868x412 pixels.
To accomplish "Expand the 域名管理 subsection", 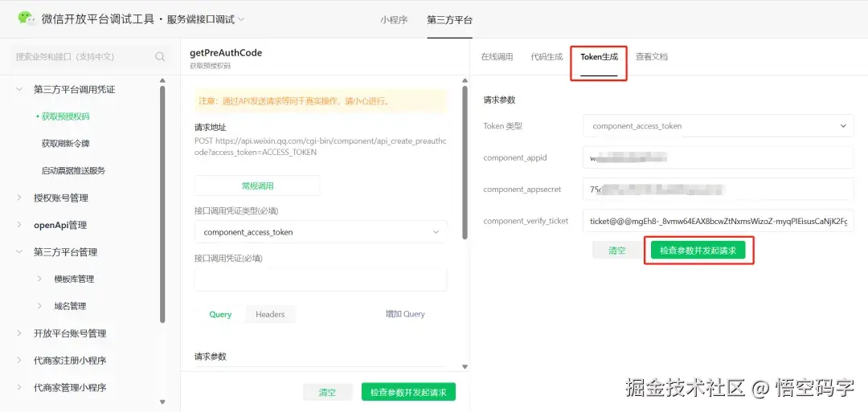I will point(39,306).
